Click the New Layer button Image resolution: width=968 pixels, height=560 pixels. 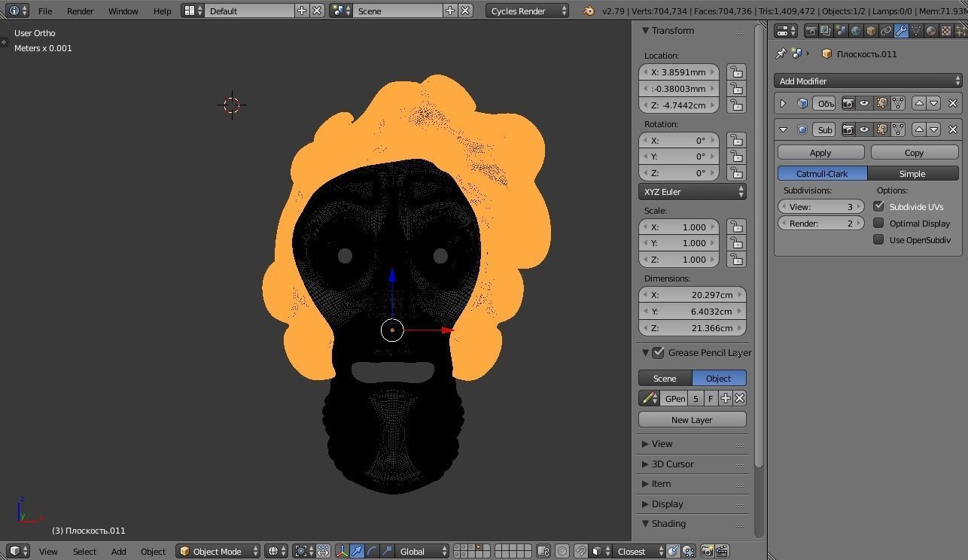tap(693, 420)
